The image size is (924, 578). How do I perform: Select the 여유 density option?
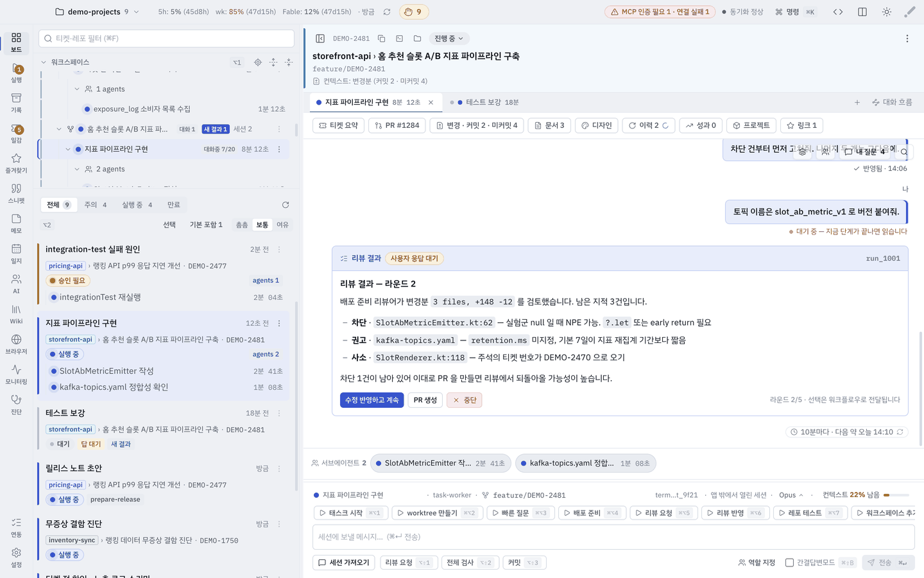click(x=282, y=225)
